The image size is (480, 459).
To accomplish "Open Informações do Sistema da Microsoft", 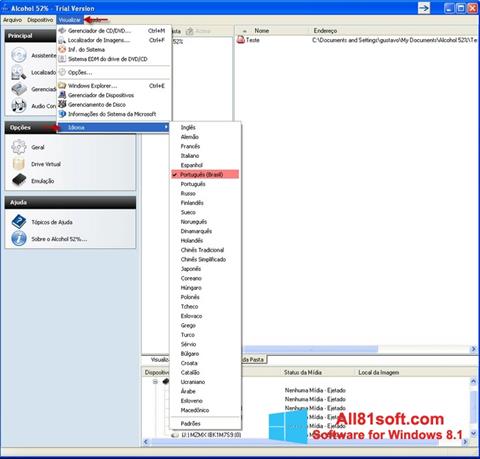I will 113,114.
